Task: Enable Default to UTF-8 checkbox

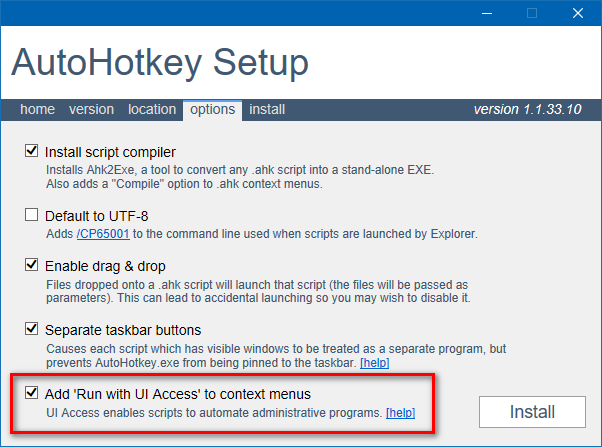Action: point(32,215)
